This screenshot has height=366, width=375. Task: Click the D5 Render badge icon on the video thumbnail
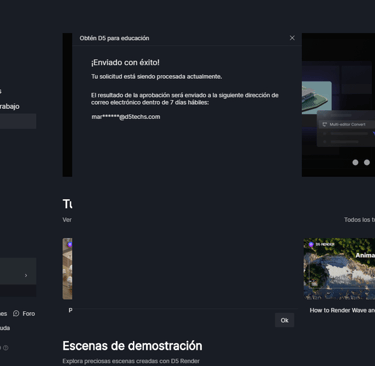click(311, 244)
